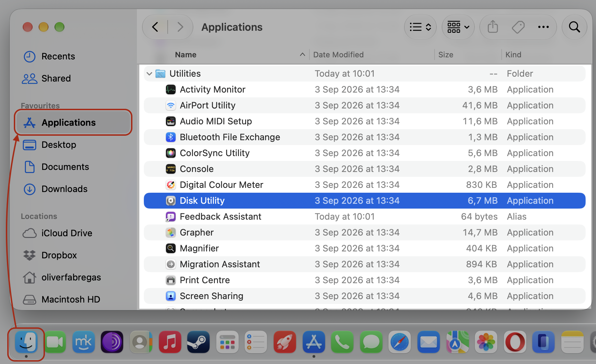This screenshot has height=364, width=596.
Task: Collapse the Utilities folder disclosure arrow
Action: [x=149, y=74]
